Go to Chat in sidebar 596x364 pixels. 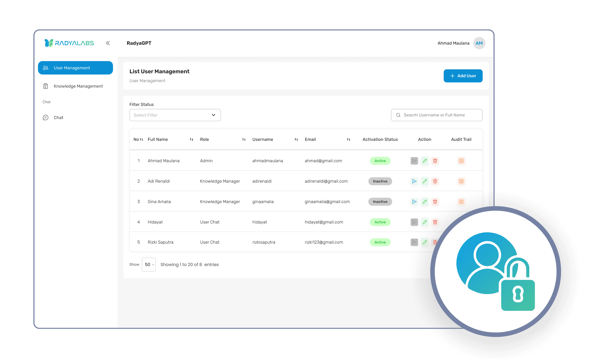point(58,118)
